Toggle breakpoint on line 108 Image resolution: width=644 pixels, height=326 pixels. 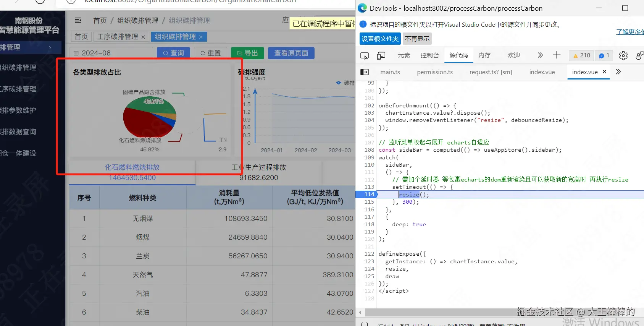tap(369, 150)
